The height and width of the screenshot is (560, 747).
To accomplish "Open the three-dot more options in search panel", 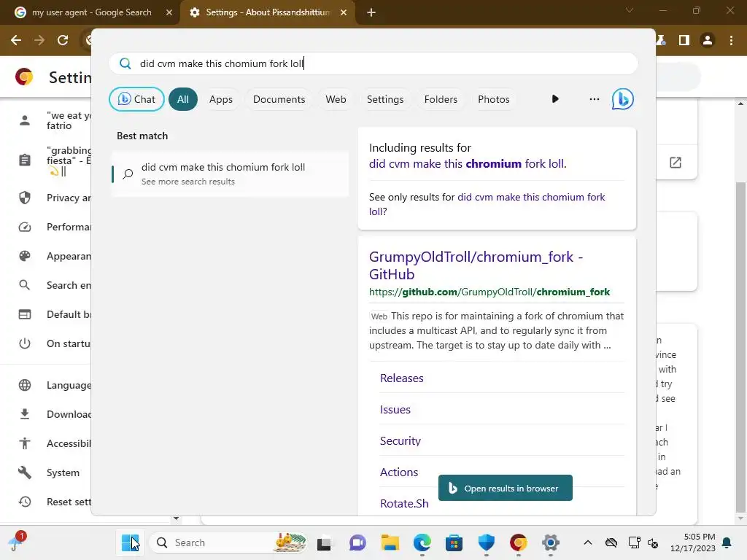I will (594, 99).
